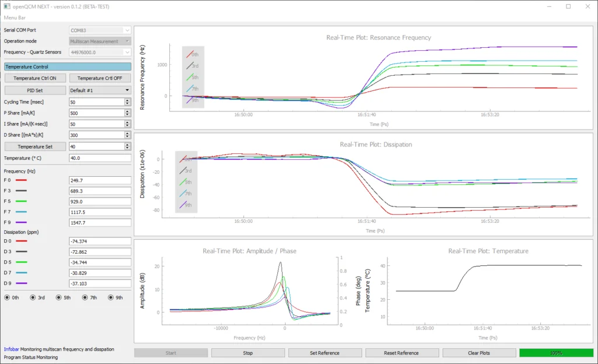
Task: Click the D 0 dissipation value field
Action: (x=100, y=242)
